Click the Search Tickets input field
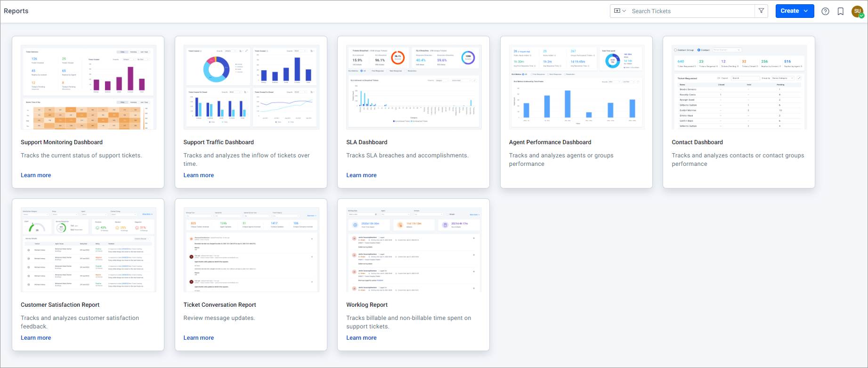The height and width of the screenshot is (368, 868). (x=691, y=11)
